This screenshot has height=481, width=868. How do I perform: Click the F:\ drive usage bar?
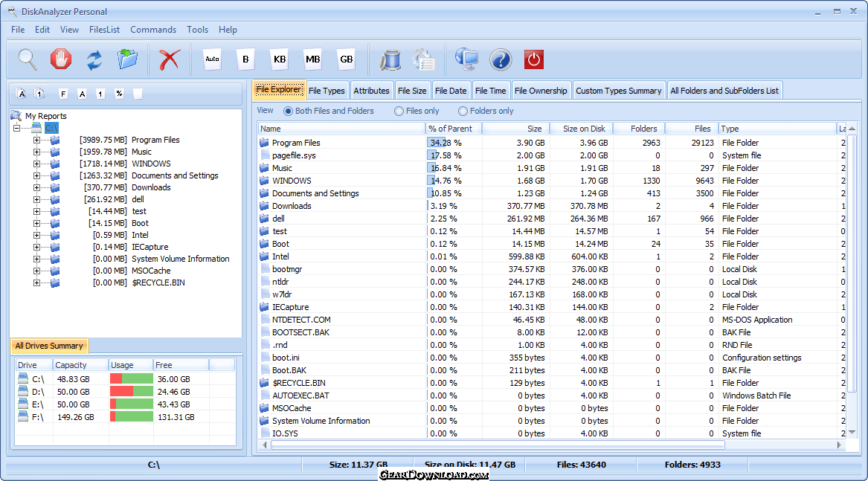coord(131,417)
